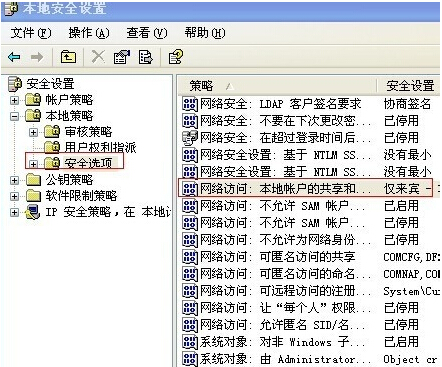Click the Back arrow toolbar icon

tap(14, 57)
